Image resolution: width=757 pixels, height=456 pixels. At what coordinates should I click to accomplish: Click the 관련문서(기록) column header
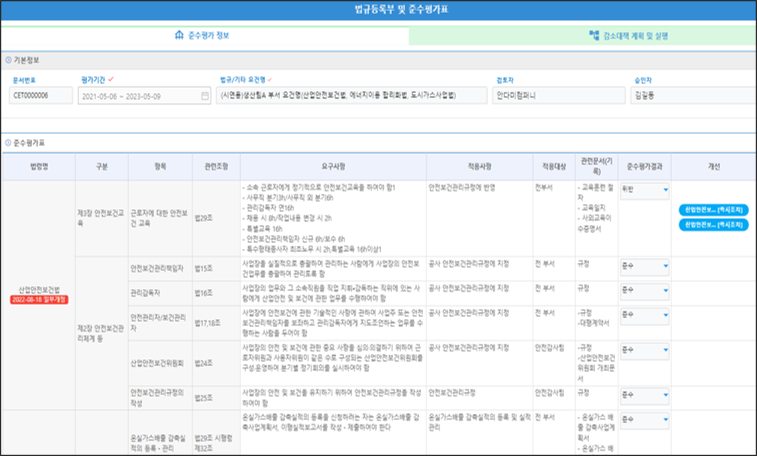coord(596,167)
